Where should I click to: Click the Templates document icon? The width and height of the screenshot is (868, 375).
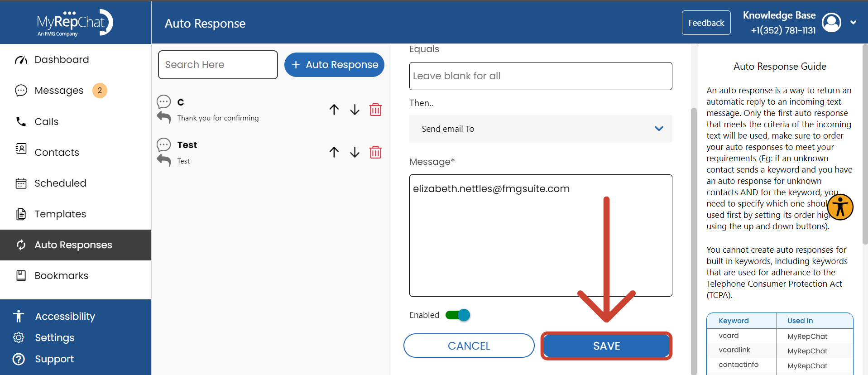tap(21, 214)
